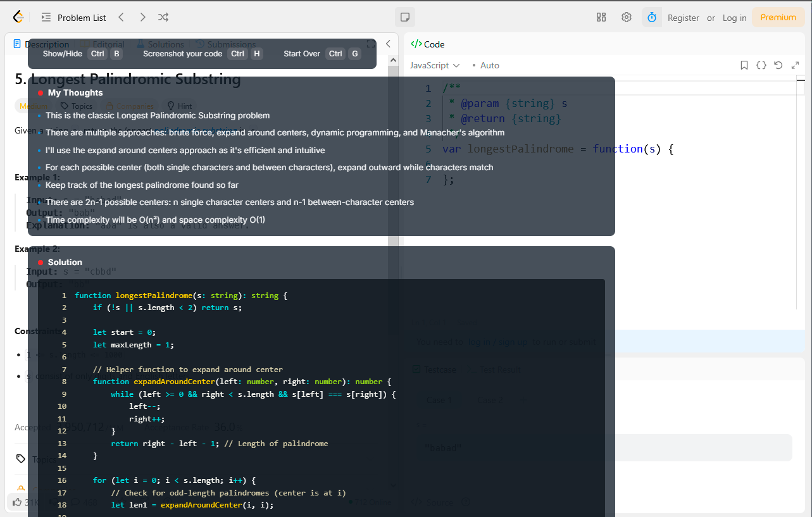812x517 pixels.
Task: Open the JavaScript language dropdown
Action: [434, 65]
